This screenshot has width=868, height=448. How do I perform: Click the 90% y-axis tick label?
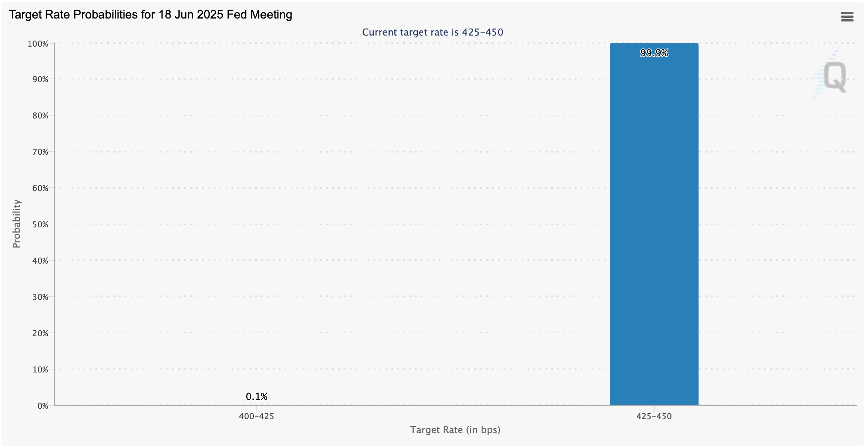40,79
